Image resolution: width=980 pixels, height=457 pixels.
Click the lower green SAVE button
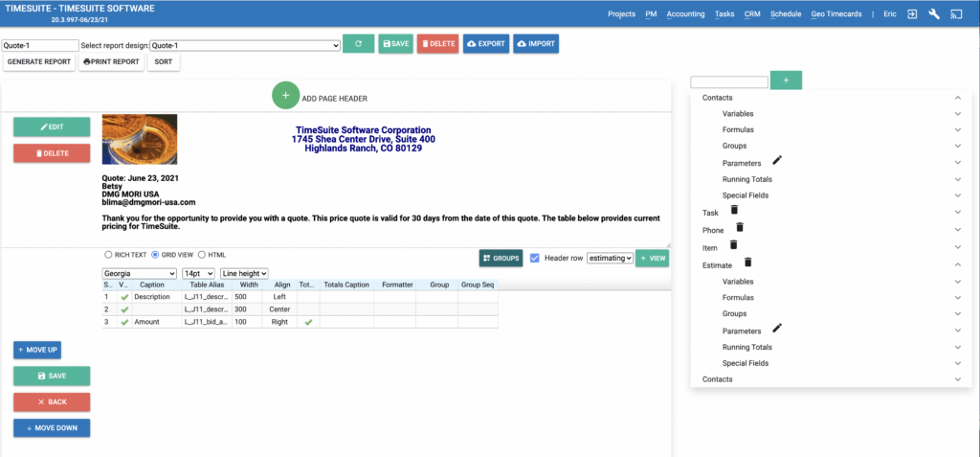52,376
